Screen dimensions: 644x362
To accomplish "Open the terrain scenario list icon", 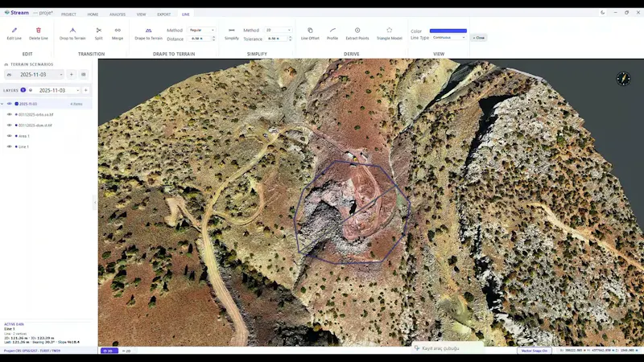I will tap(84, 74).
